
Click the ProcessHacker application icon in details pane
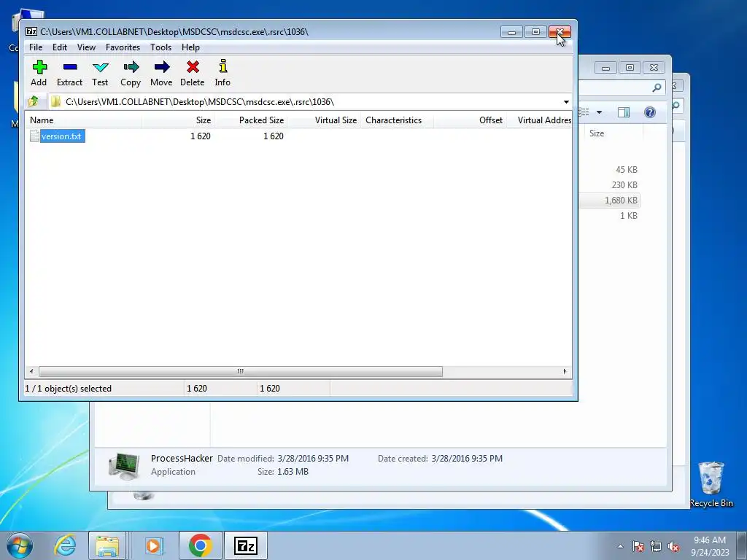[x=124, y=466]
